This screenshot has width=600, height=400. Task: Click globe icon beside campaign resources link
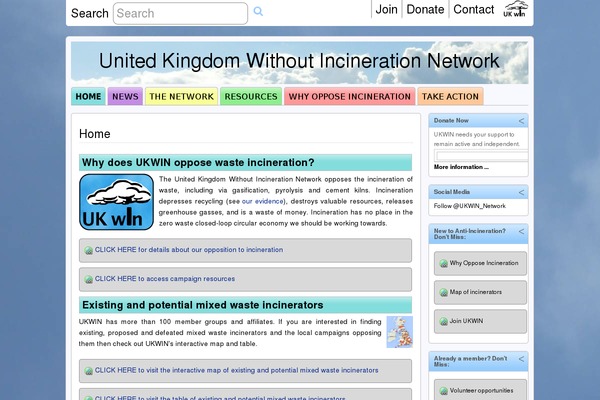coord(88,279)
